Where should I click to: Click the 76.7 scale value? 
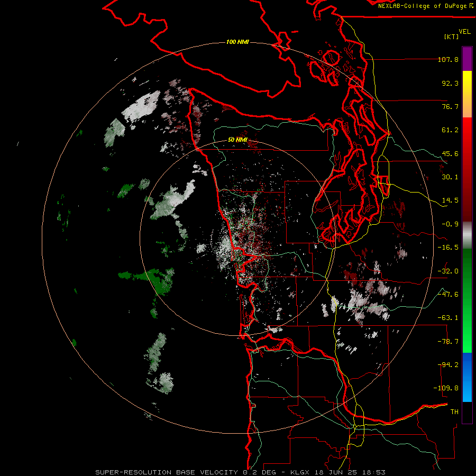coord(450,106)
